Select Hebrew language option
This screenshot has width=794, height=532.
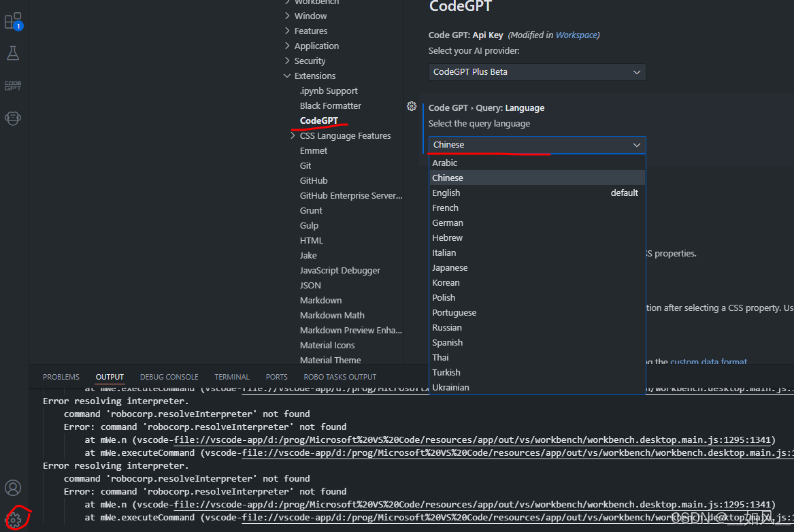[537, 238]
